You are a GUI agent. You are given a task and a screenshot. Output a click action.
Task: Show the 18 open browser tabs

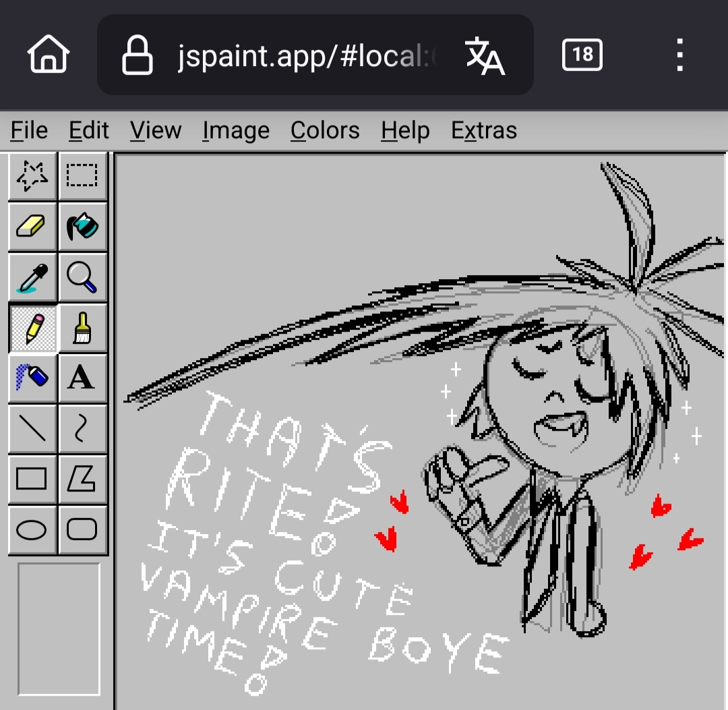pos(582,55)
